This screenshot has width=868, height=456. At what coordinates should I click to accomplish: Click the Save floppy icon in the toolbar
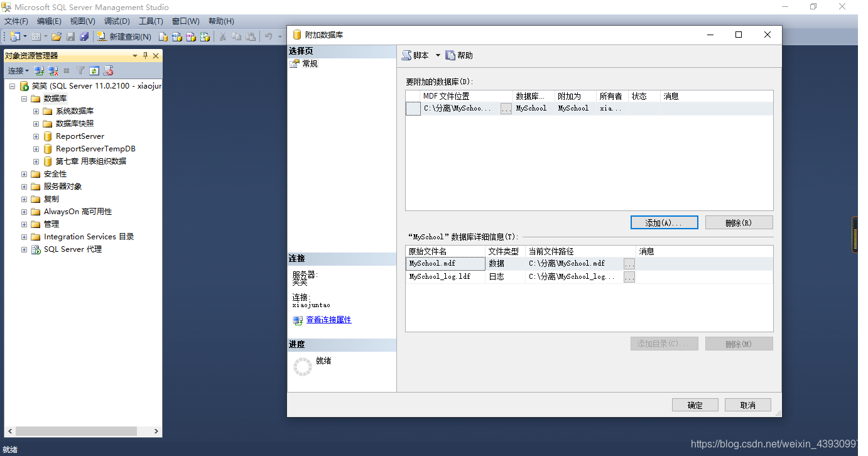(71, 36)
